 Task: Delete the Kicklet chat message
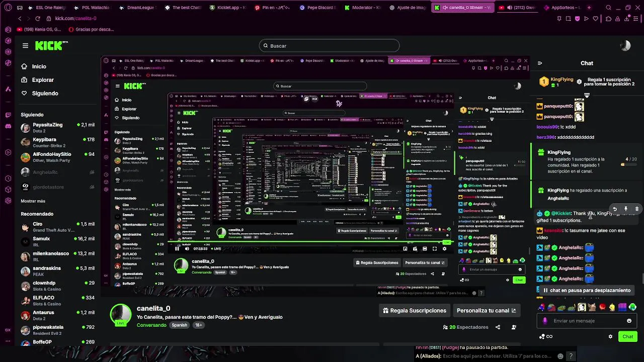[637, 209]
